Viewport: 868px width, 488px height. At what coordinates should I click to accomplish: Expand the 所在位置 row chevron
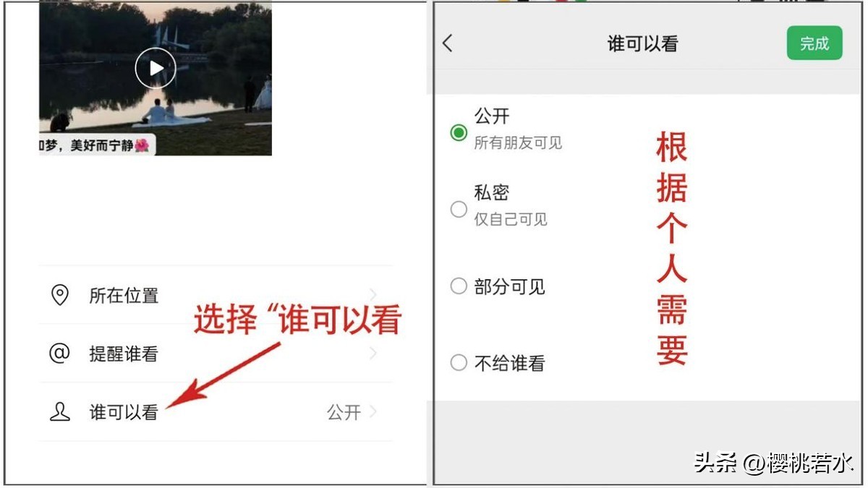click(x=373, y=295)
